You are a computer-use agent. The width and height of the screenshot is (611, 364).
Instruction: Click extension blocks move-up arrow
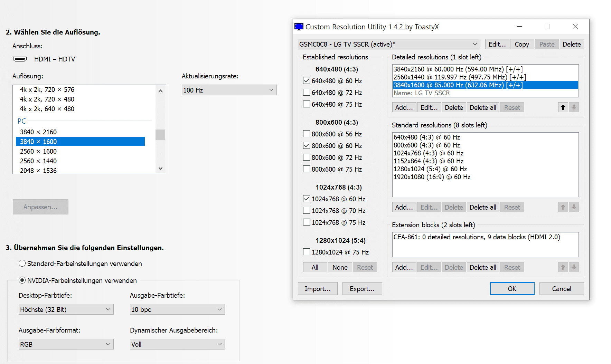pos(563,267)
